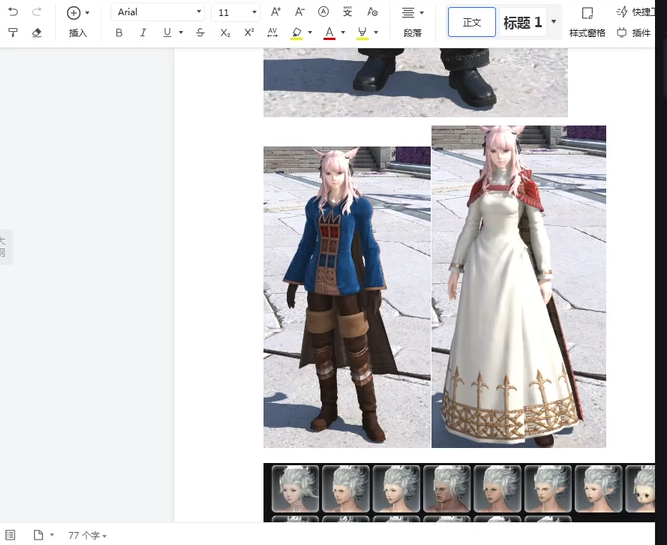Open the page layout icon in status bar

point(38,535)
